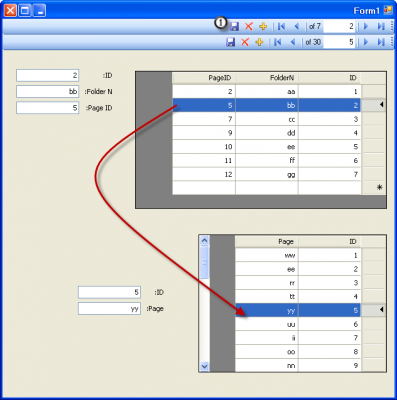Click the save disk icon in the 'of 30' navigator

click(231, 42)
